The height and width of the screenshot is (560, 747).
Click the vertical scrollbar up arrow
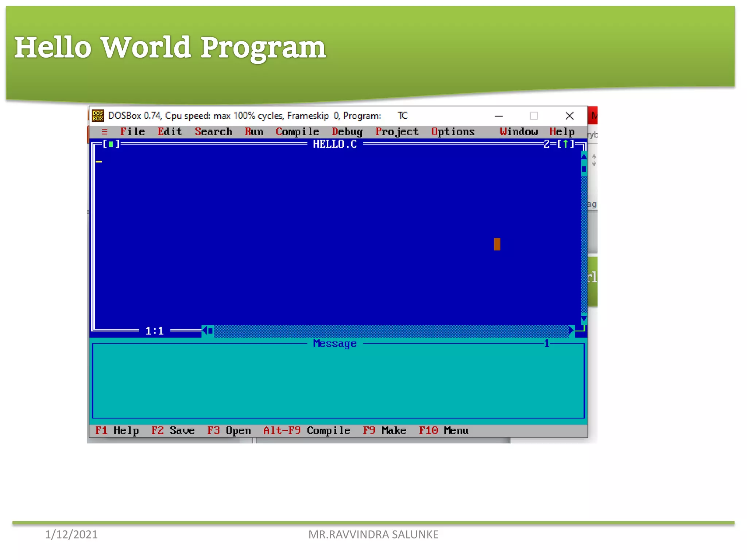pyautogui.click(x=584, y=156)
